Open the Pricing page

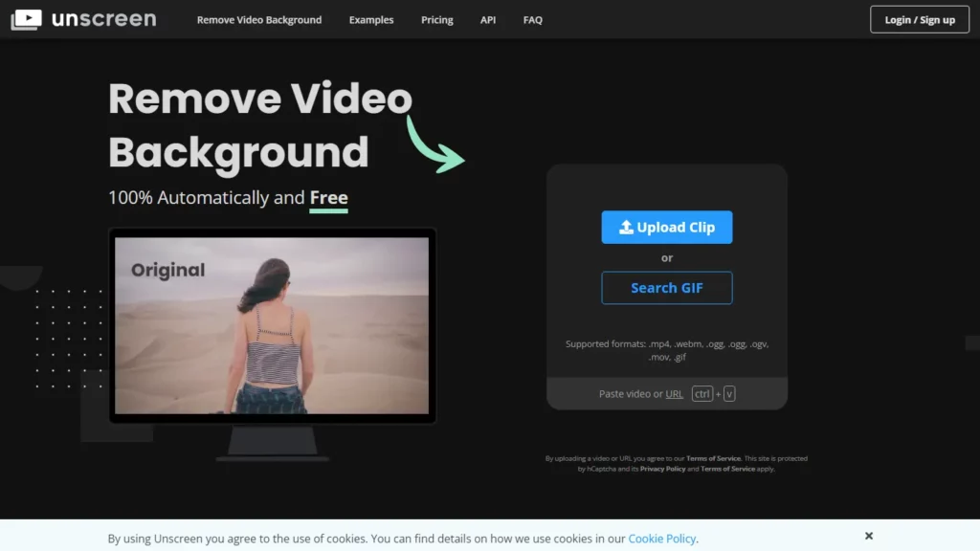436,19
